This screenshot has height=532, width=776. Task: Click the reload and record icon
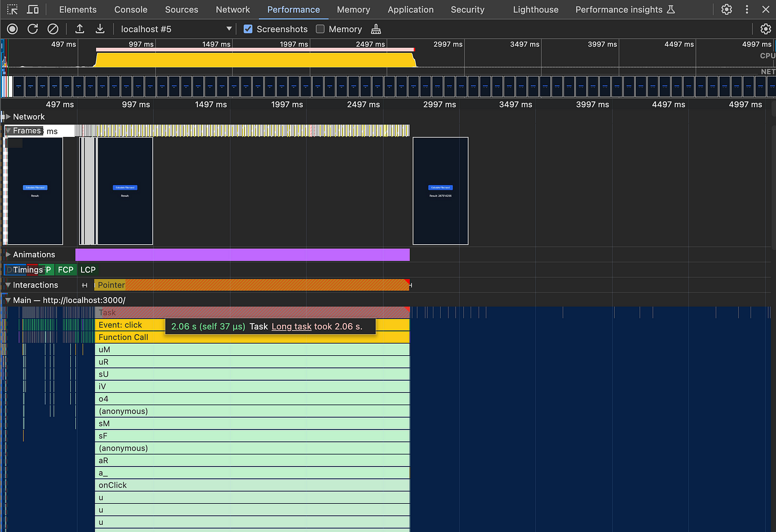click(x=33, y=29)
